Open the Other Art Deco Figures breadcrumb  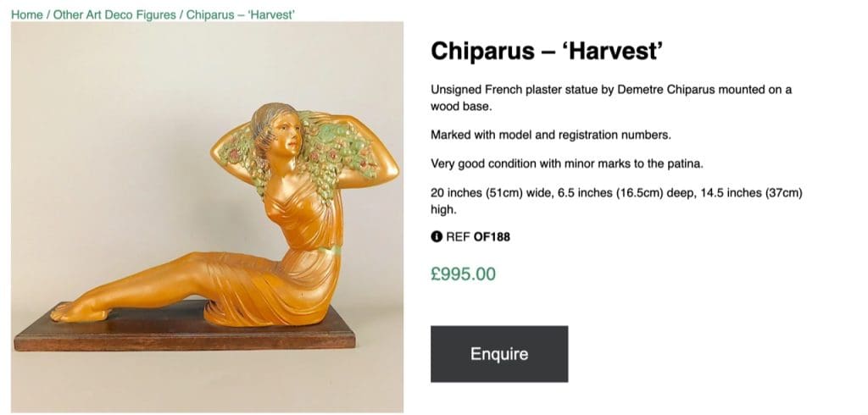pyautogui.click(x=114, y=15)
